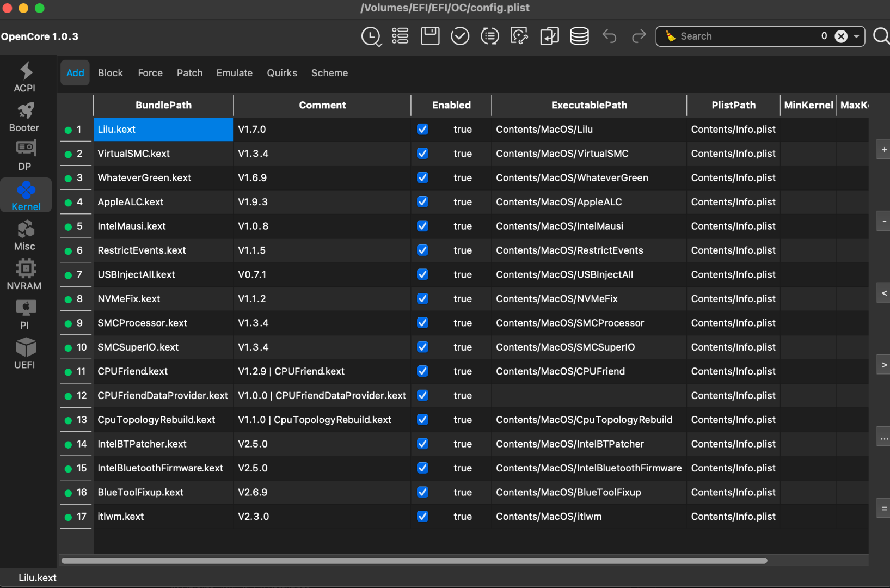Viewport: 890px width, 588px height.
Task: Switch to the Quirks tab
Action: coord(282,73)
